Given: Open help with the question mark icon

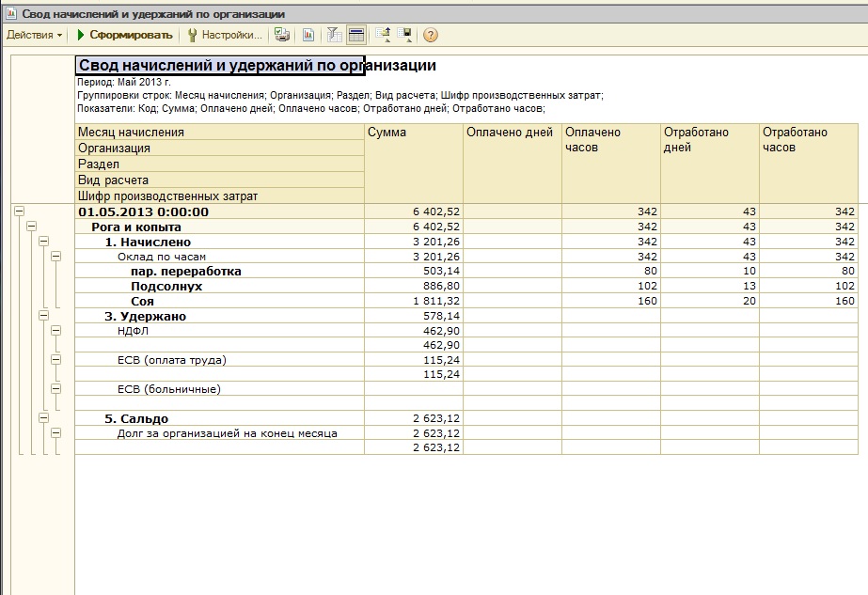Looking at the screenshot, I should [430, 35].
